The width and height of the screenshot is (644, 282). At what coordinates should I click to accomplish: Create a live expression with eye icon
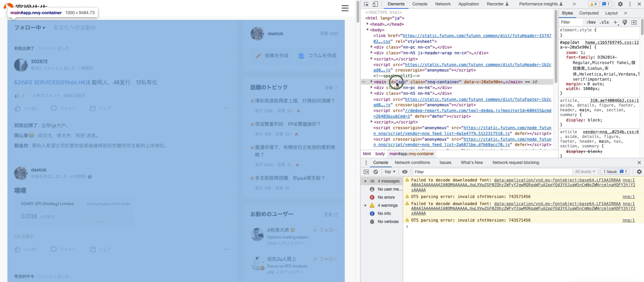[405, 172]
